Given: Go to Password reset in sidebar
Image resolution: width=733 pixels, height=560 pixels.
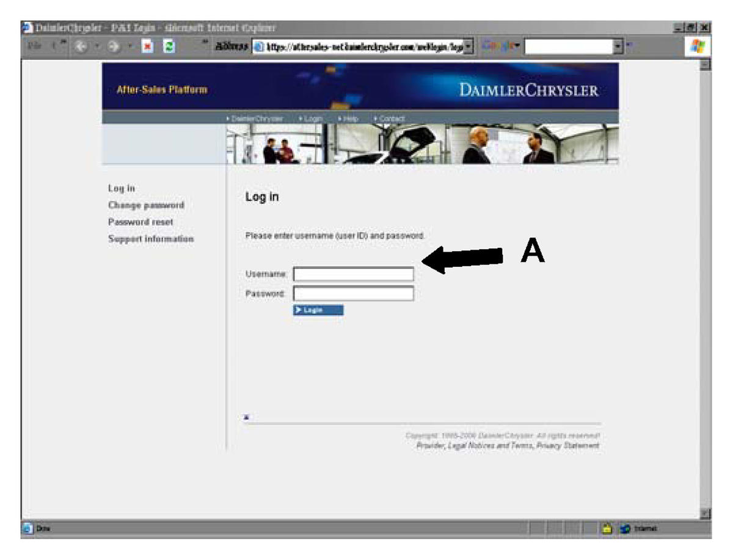Looking at the screenshot, I should pos(140,222).
